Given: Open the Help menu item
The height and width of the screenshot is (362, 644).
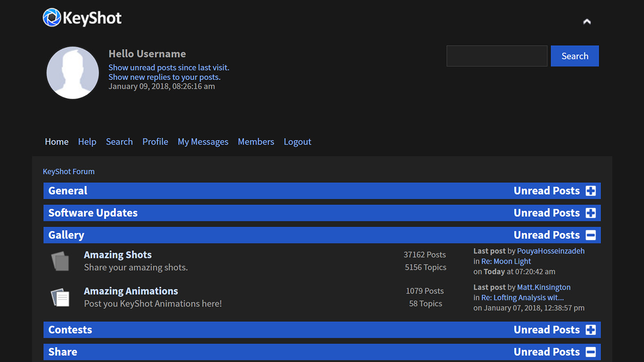Looking at the screenshot, I should point(87,142).
